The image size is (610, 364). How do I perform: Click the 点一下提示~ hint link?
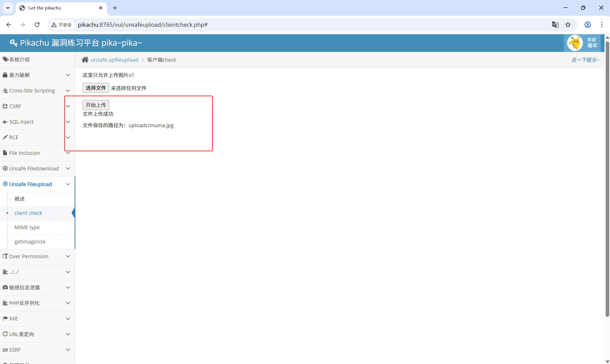[585, 60]
